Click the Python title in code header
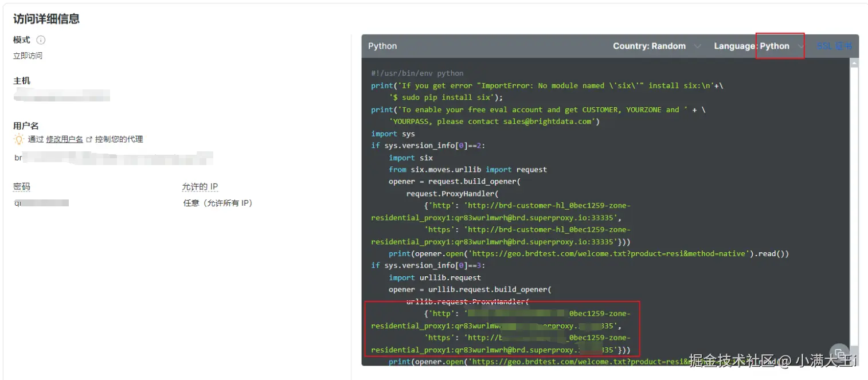868x380 pixels. [x=382, y=46]
